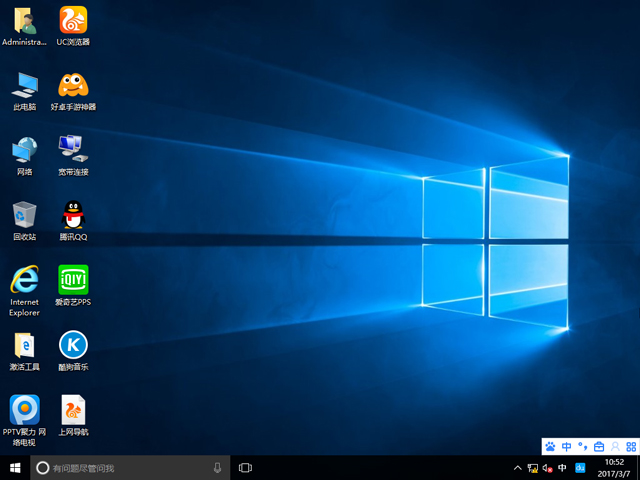
Task: Open the Windows Start menu
Action: coord(15,467)
